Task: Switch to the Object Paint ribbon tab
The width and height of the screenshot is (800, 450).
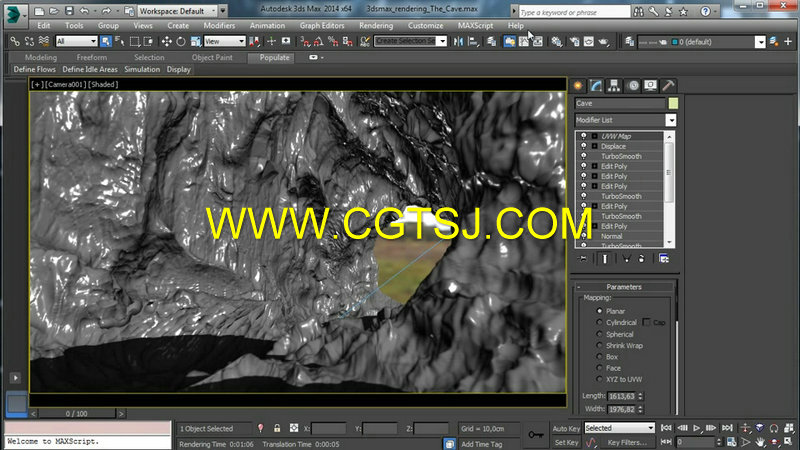Action: [x=212, y=58]
